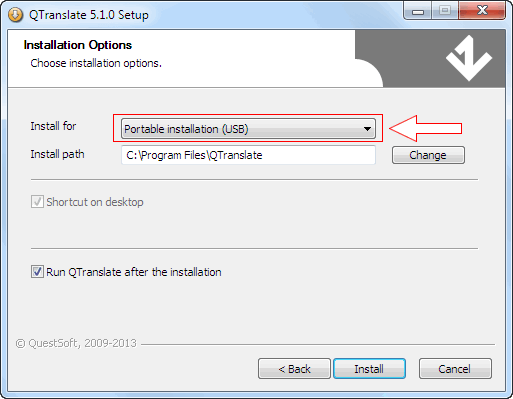Click the Installation Options heading text
The height and width of the screenshot is (399, 513).
[78, 45]
